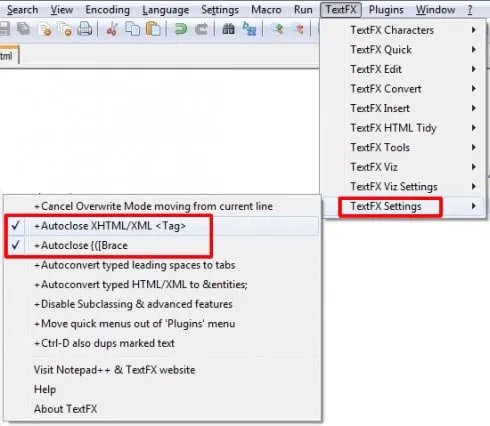The width and height of the screenshot is (490, 426).
Task: Expand the TextFX Convert submenu arrow
Action: click(474, 89)
